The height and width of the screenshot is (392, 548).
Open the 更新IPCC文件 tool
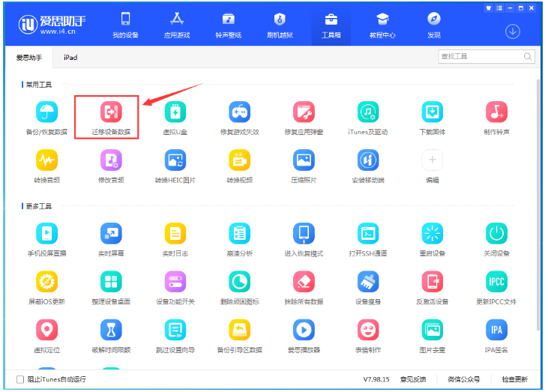coord(496,289)
